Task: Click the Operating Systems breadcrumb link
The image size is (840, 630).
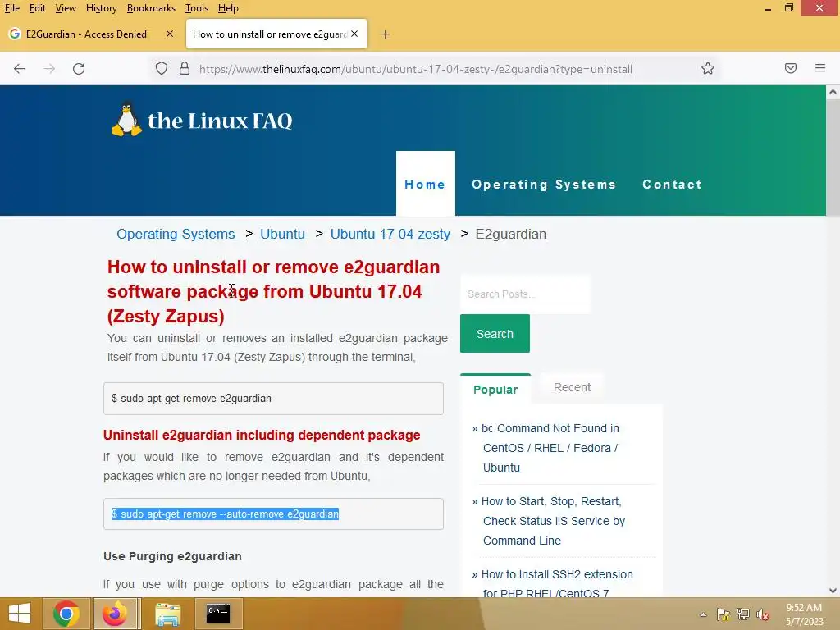Action: 176,234
